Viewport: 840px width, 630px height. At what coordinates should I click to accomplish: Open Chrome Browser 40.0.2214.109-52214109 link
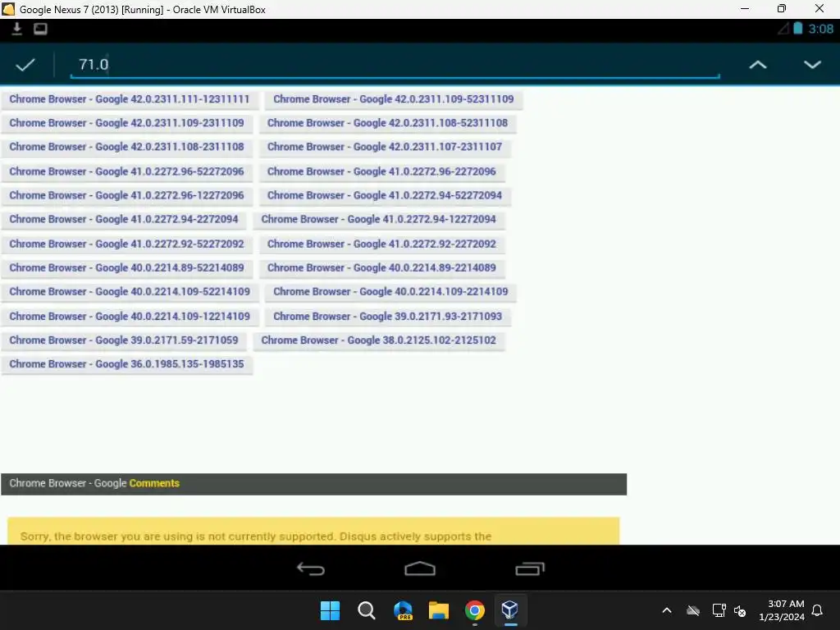(130, 293)
